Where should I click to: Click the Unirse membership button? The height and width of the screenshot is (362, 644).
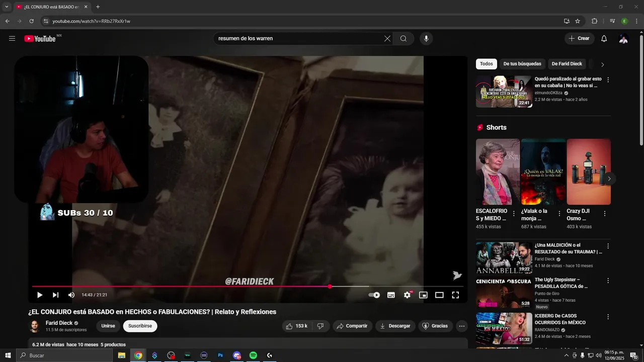pyautogui.click(x=108, y=326)
